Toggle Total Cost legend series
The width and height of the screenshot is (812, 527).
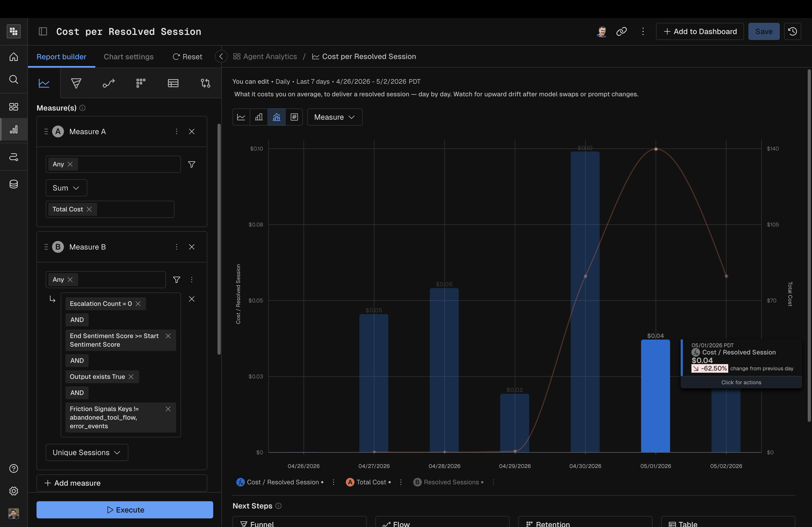tap(368, 482)
